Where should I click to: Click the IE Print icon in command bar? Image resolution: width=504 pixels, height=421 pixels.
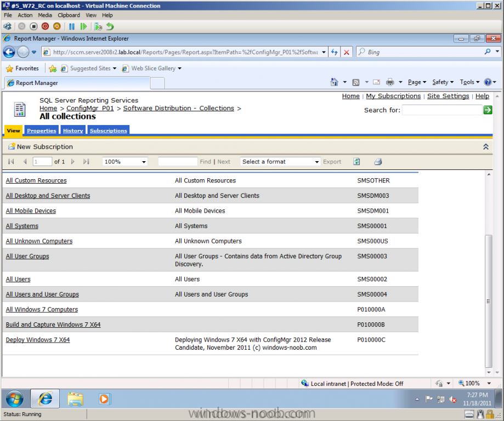coord(390,82)
